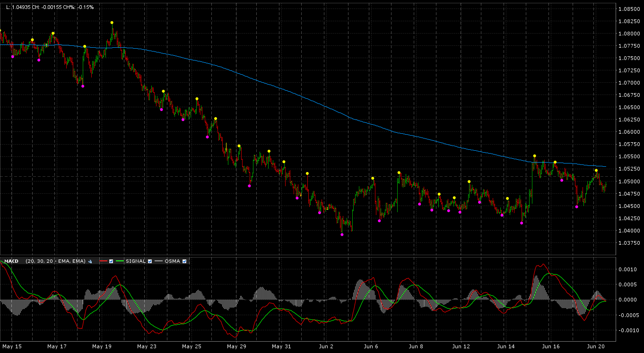Image resolution: width=644 pixels, height=353 pixels.
Task: Click the OSMA legend label
Action: pos(172,261)
